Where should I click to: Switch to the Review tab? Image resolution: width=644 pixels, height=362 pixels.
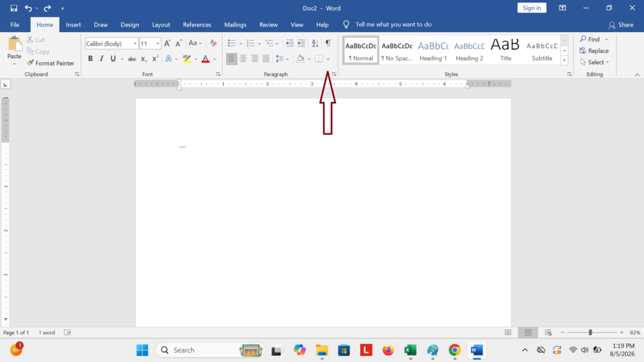tap(269, 25)
